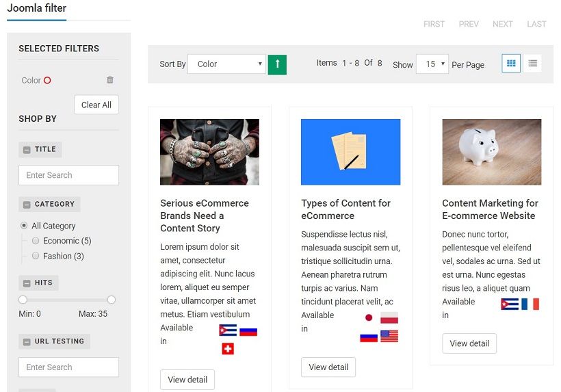
Task: Switch to list view layout
Action: tap(532, 64)
